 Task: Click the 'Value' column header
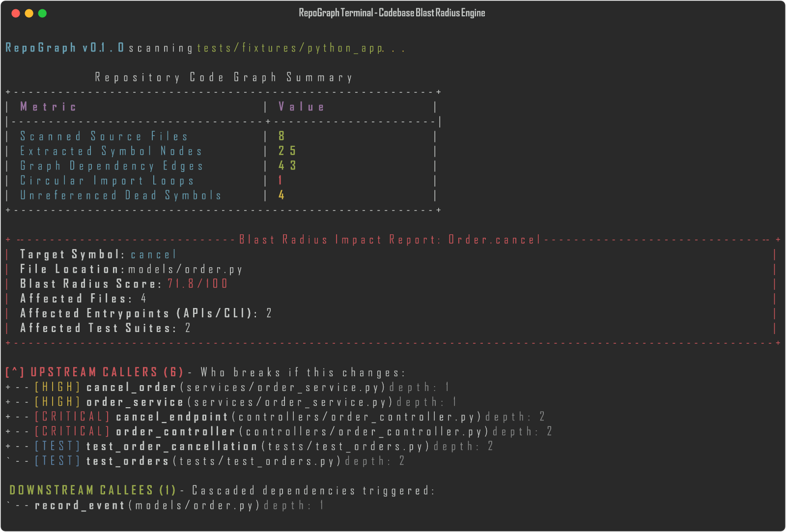tap(301, 107)
